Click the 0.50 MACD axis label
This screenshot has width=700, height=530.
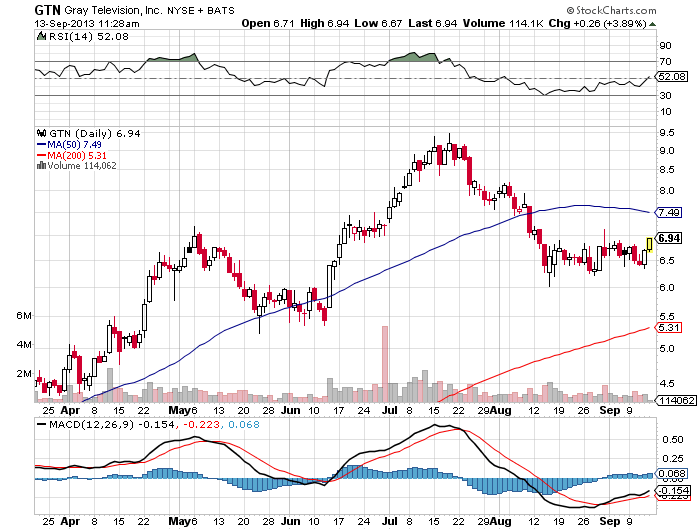(673, 440)
